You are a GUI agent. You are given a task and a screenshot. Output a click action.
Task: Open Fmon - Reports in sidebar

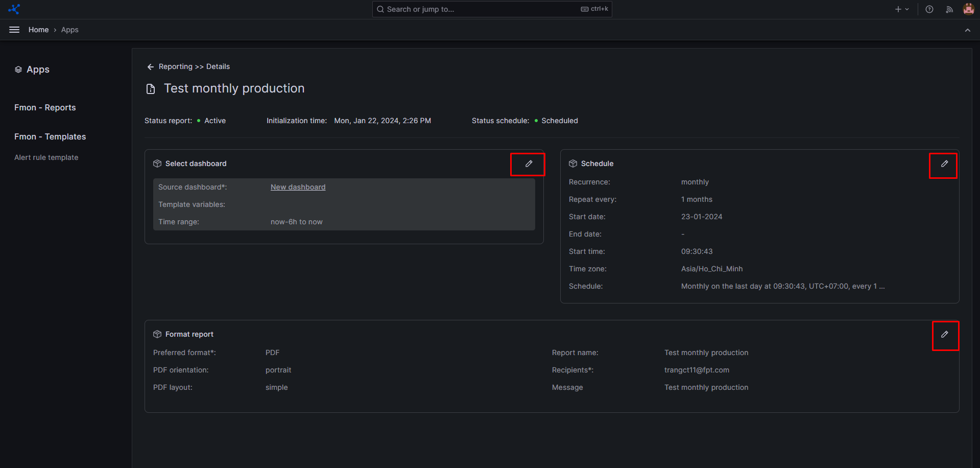pos(45,107)
